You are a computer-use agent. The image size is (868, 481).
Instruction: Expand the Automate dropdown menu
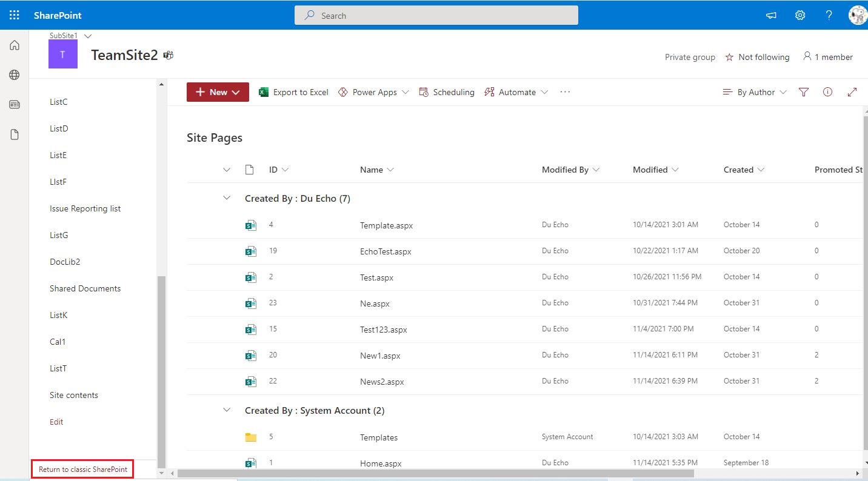coord(516,92)
